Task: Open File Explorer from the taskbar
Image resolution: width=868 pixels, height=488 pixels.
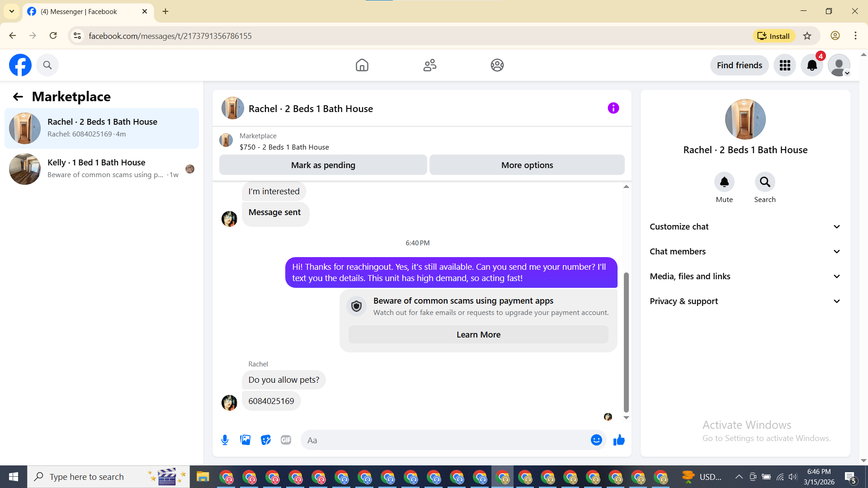Action: coord(203,477)
